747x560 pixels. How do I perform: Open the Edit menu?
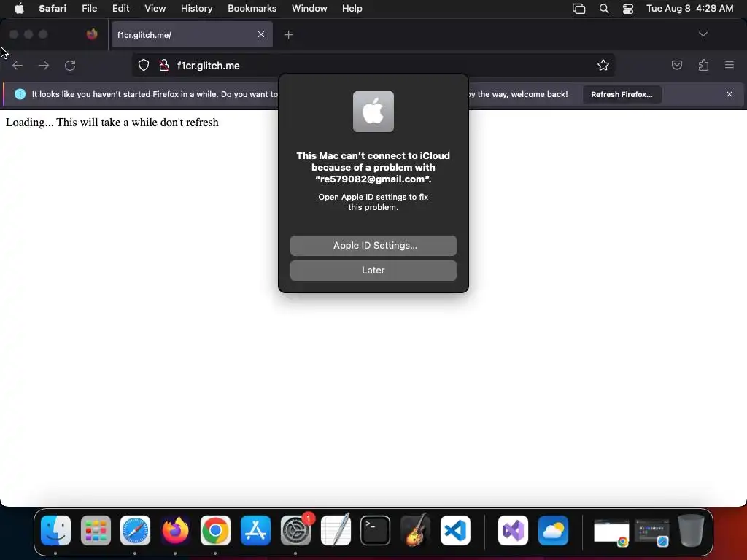[x=120, y=9]
